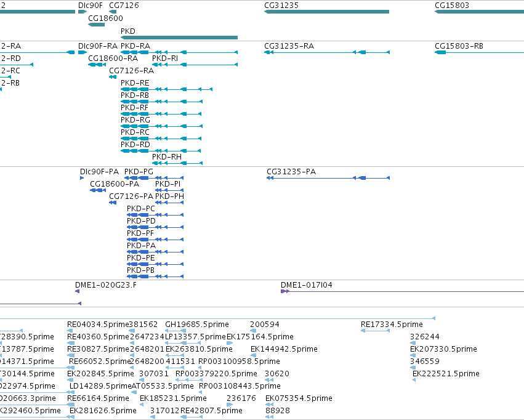
Task: Click protein PKD-PB
Action: coord(155,277)
